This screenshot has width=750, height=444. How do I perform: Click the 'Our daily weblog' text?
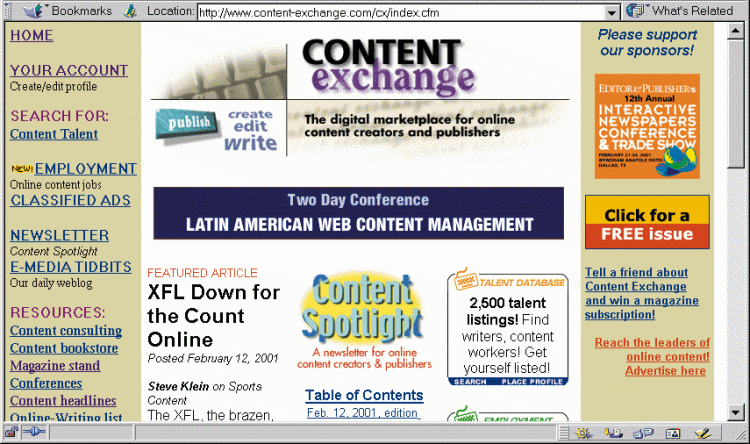(x=51, y=283)
